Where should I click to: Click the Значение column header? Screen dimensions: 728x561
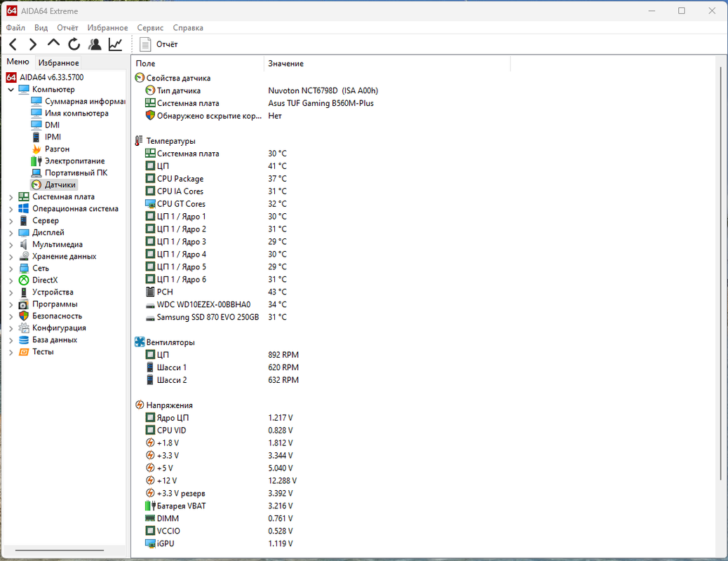pos(387,64)
